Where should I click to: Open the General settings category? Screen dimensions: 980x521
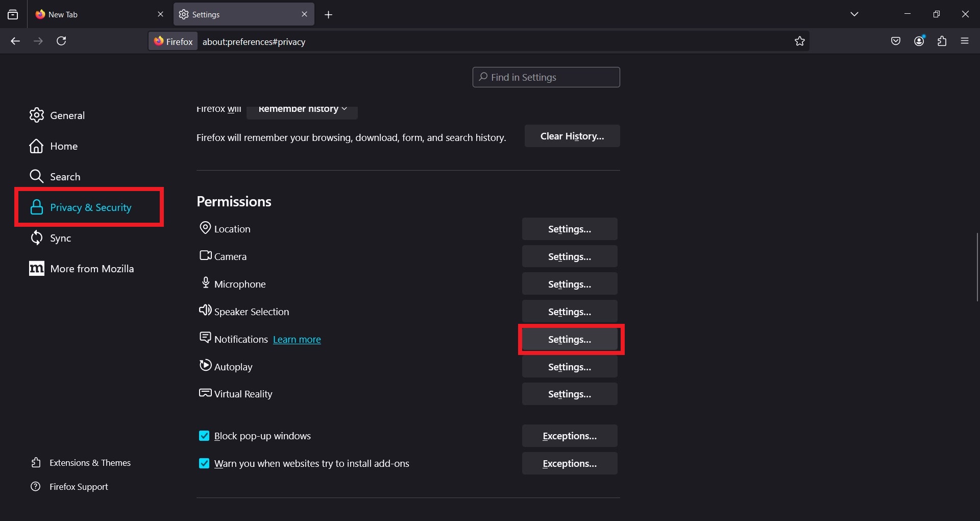pos(57,115)
